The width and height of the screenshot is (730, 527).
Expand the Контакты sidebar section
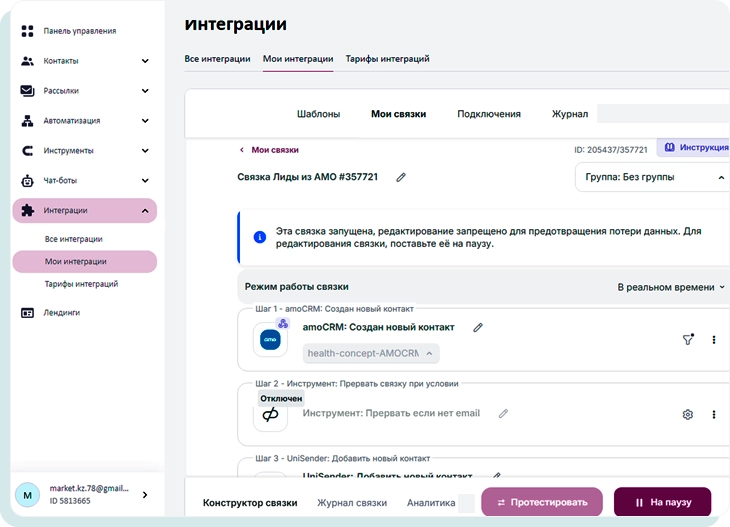pyautogui.click(x=145, y=61)
